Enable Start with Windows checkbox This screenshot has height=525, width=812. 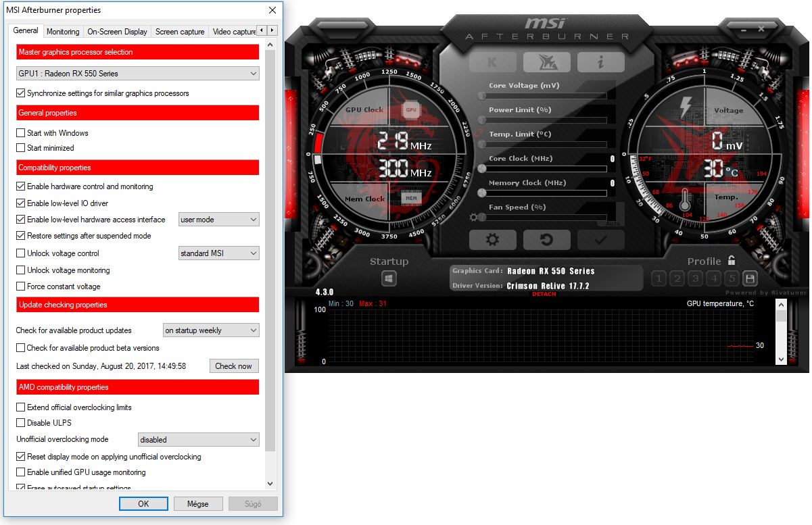click(20, 133)
